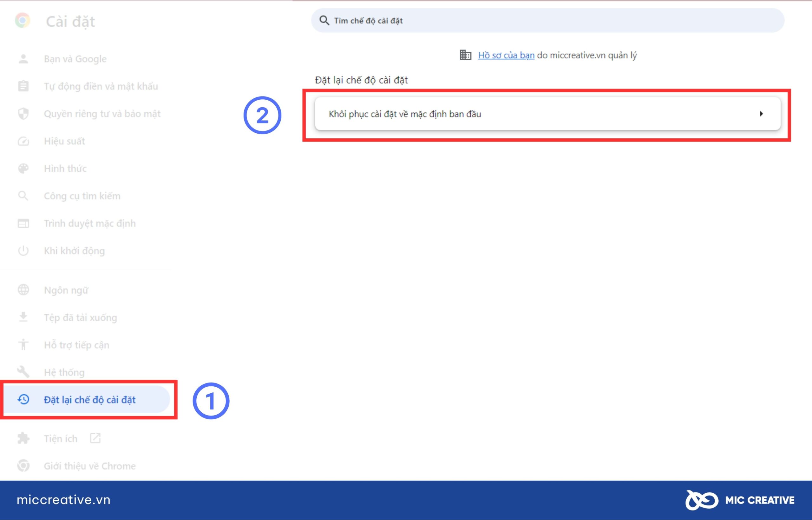Click the magnifier icon for Công cụ tìm kiếm
812x520 pixels.
23,196
